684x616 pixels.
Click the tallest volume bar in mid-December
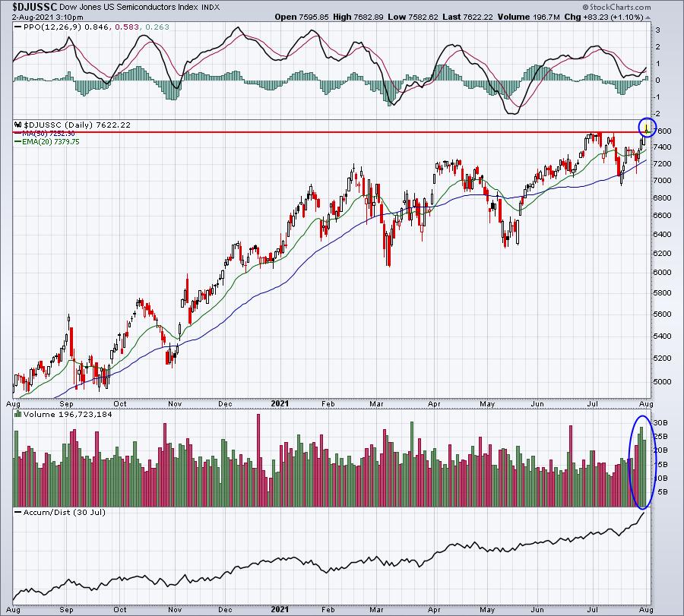(x=258, y=460)
